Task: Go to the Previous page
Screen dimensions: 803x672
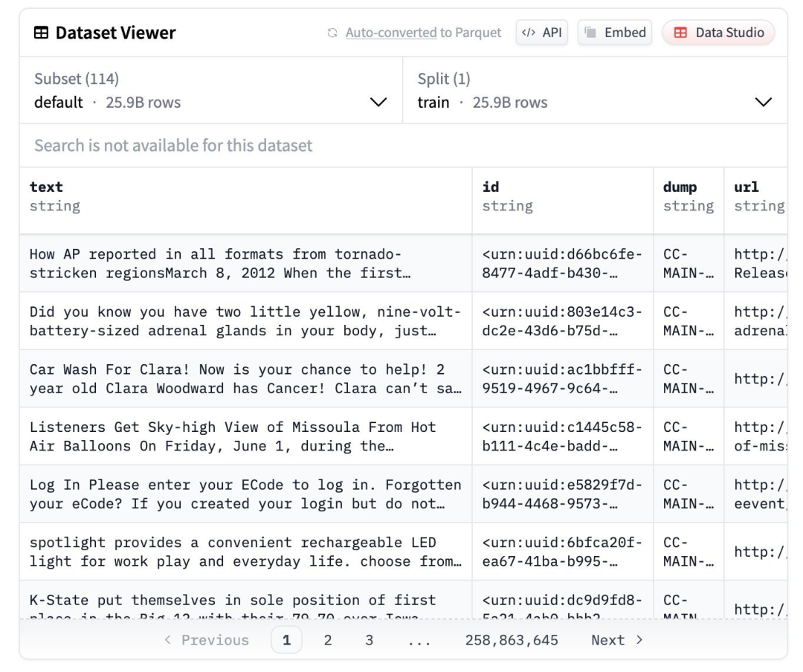Action: pyautogui.click(x=207, y=640)
